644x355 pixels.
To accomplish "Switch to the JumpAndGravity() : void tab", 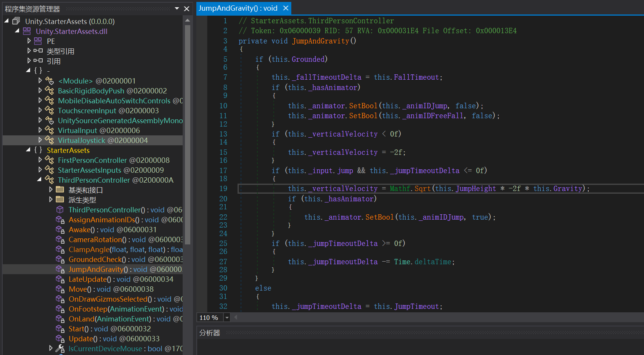I will point(238,8).
